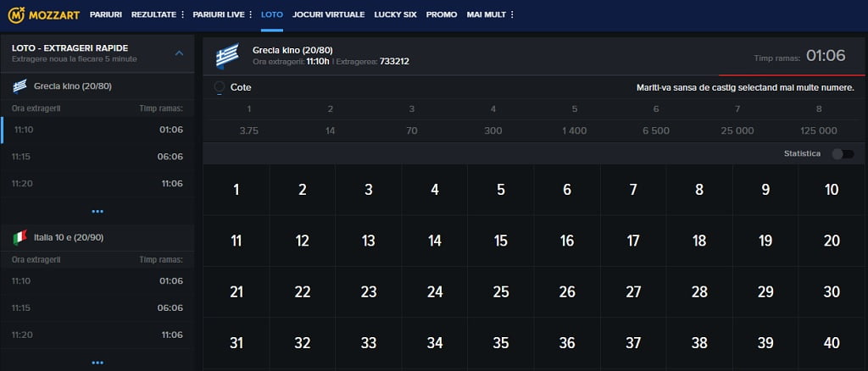This screenshot has width=868, height=371.
Task: Pick number 22 on the grid
Action: coord(303,292)
